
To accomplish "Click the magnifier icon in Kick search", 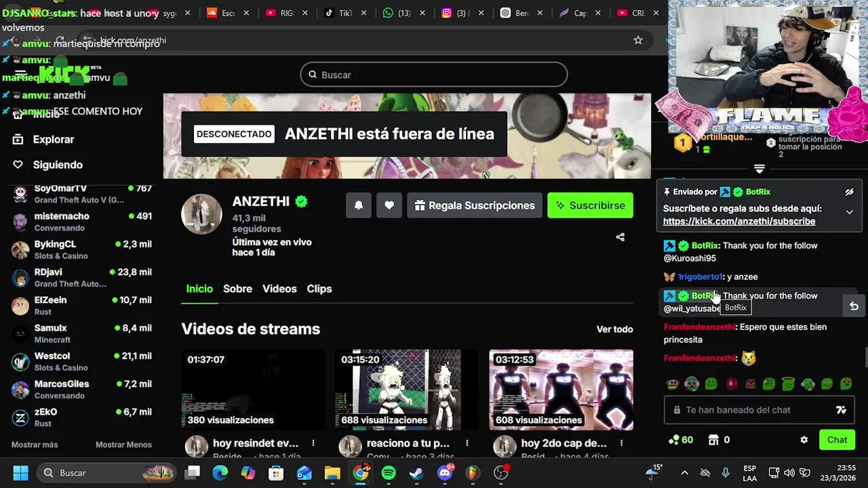I will coord(313,75).
